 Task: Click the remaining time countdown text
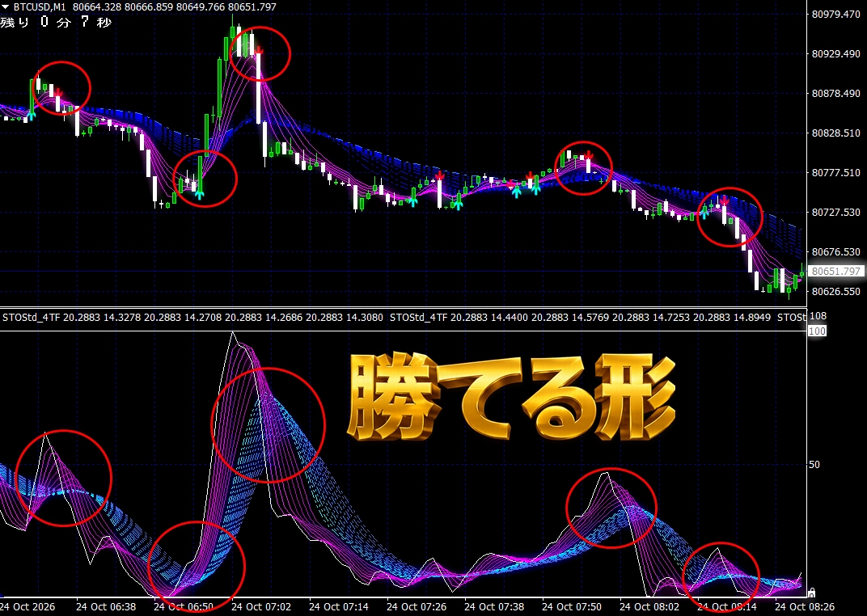(56, 22)
